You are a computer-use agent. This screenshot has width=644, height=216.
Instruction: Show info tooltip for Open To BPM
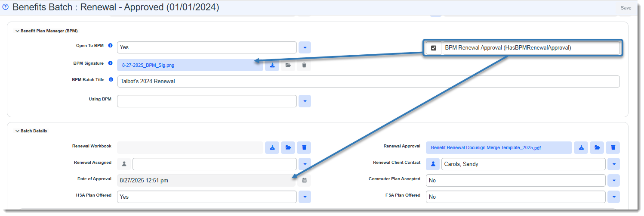[x=110, y=45]
